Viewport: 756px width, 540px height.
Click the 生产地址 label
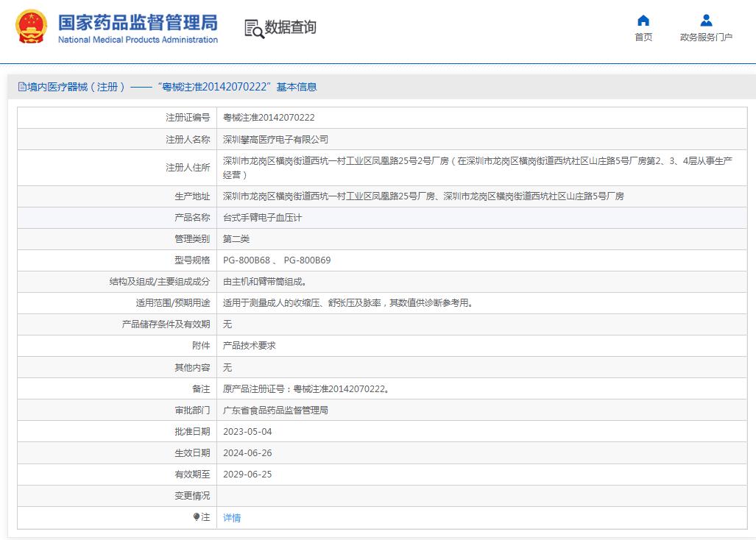tap(192, 196)
